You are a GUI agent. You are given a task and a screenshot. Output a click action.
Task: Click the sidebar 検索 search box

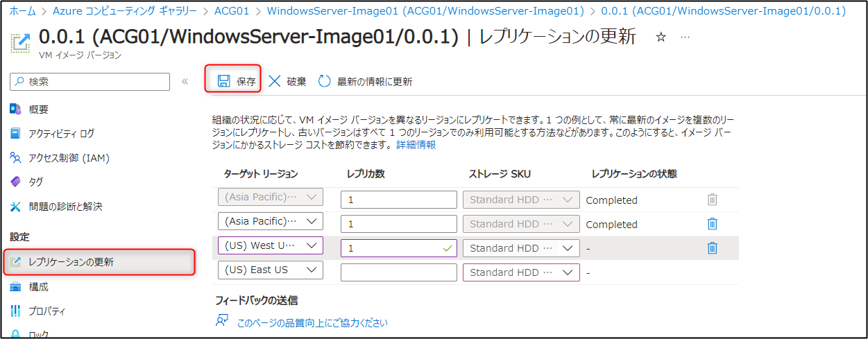(90, 82)
